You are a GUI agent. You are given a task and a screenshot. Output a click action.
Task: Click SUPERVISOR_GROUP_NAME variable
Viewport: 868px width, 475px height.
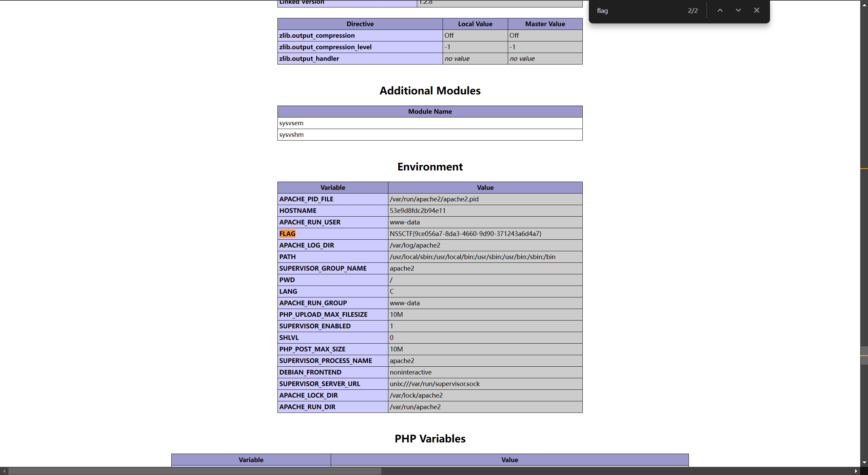(x=323, y=268)
